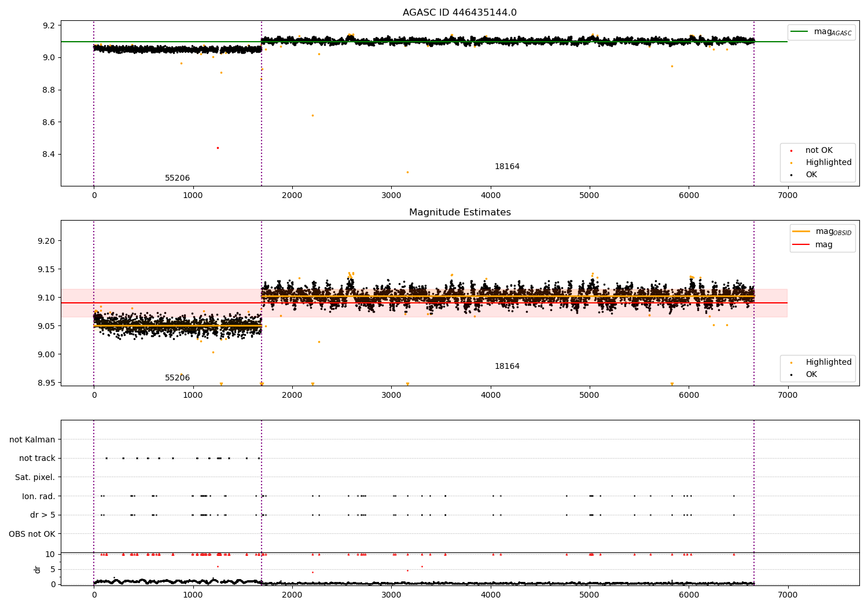
Task: Select the 'OK' legend entry in top panel
Action: (811, 175)
